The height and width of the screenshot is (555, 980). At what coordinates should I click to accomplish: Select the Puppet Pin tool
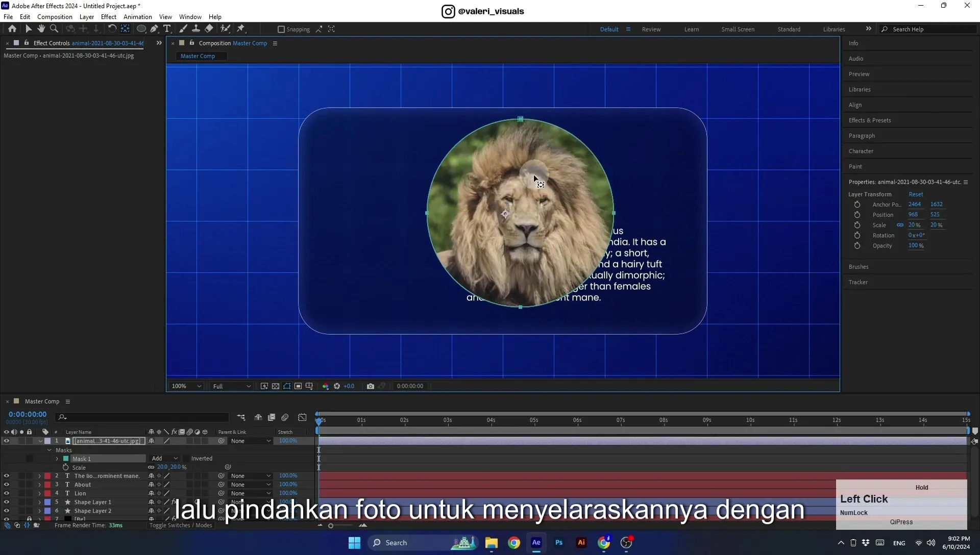coord(241,29)
